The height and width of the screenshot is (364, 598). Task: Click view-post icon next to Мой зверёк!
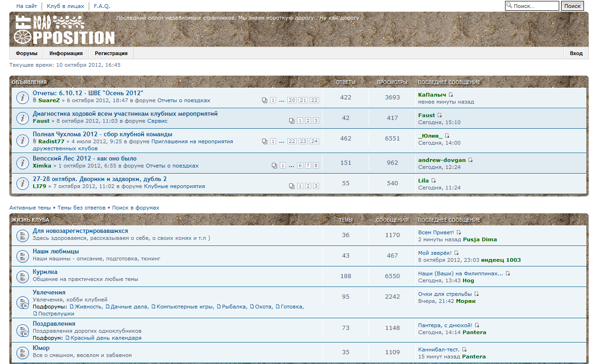456,253
